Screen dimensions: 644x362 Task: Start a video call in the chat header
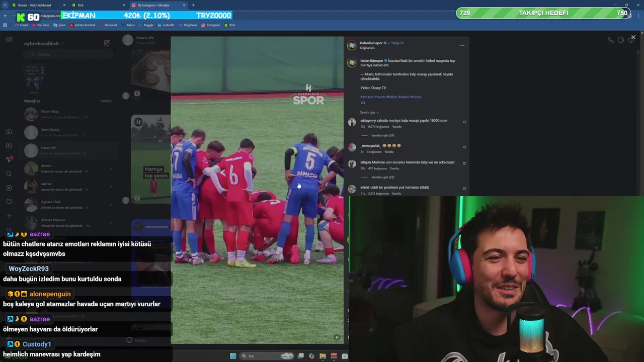coord(621,40)
